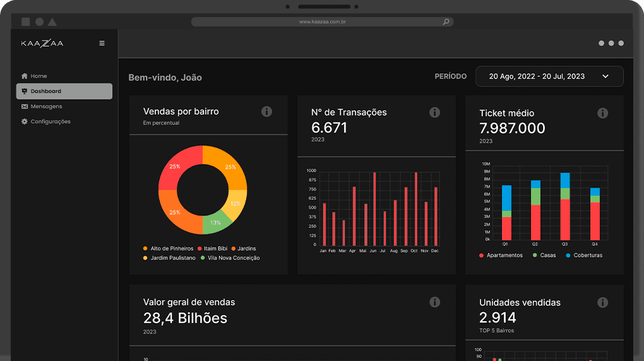Viewport: 644px width, 361px height.
Task: Toggle Apartamentos legend item in Ticket médio
Action: point(501,255)
